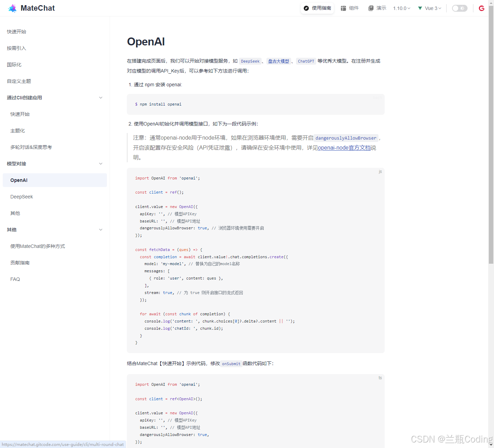Click the MateChat logo icon
494x448 pixels.
(x=12, y=8)
